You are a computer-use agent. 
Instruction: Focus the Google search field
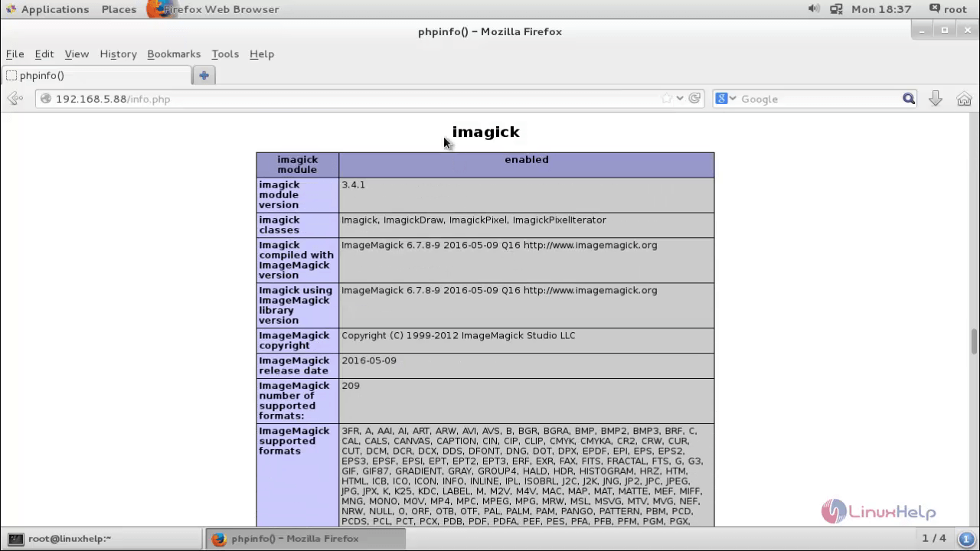click(x=819, y=99)
